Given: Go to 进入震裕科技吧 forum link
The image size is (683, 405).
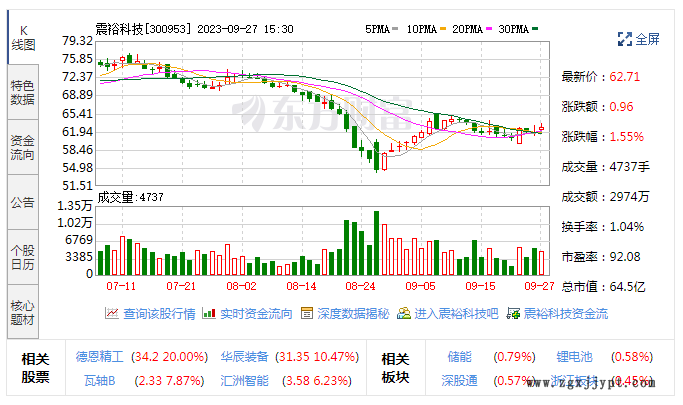Looking at the screenshot, I should coord(456,314).
